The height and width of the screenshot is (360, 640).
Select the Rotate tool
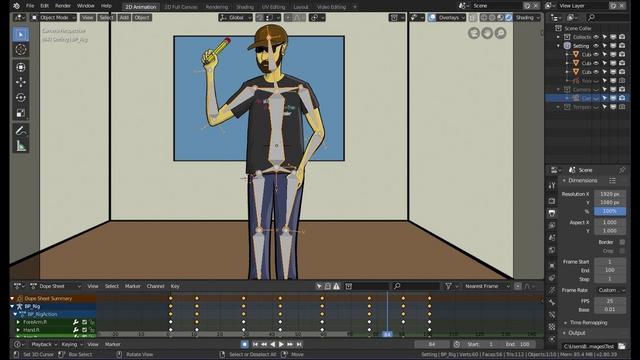click(x=21, y=98)
